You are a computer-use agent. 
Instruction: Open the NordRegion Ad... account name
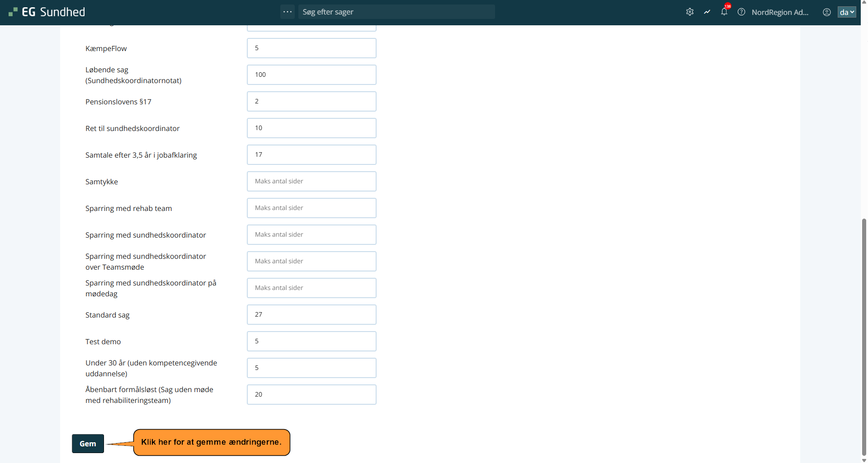(x=780, y=12)
